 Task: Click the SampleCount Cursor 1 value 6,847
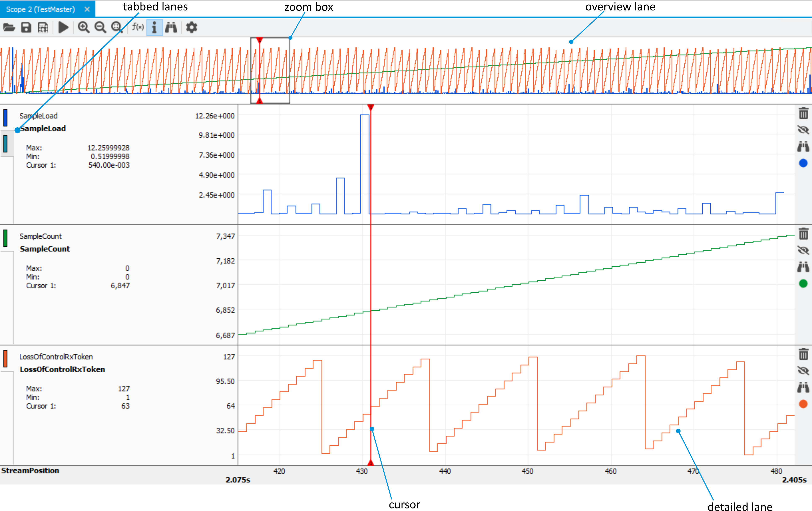tap(120, 285)
